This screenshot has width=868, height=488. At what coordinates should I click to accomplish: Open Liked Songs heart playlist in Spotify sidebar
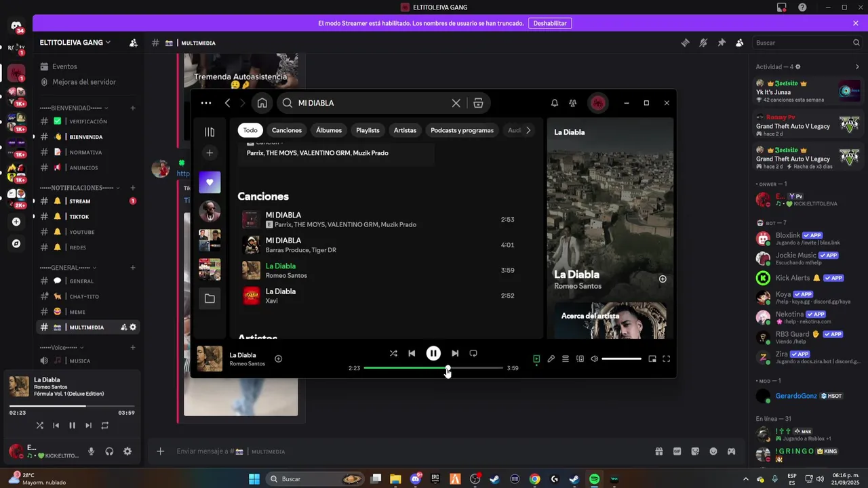pos(210,182)
